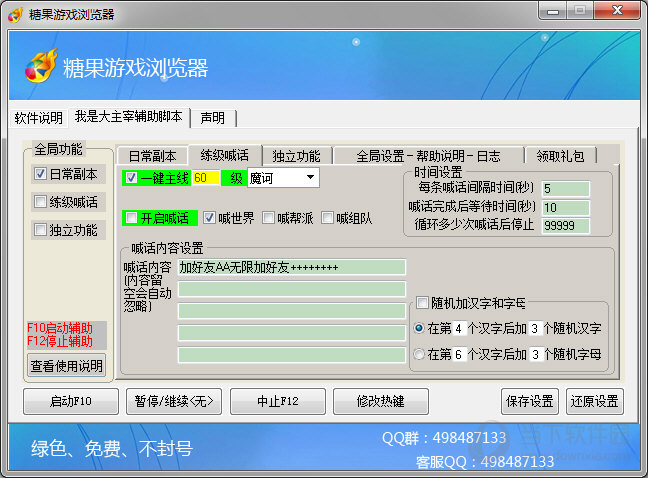Toggle the 练级喊话 global function checkbox
This screenshot has width=648, height=478.
pos(40,202)
